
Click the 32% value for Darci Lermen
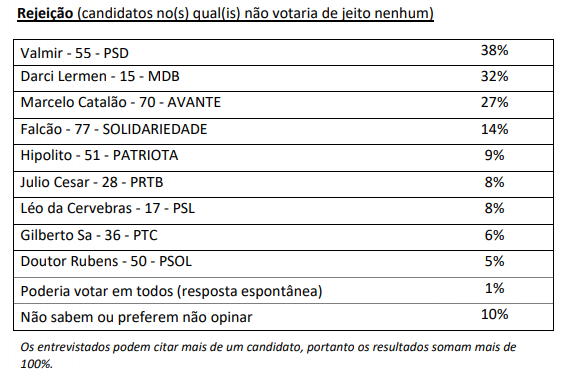click(x=494, y=76)
